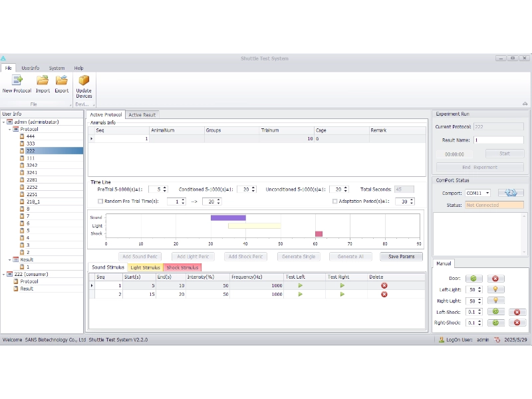Collapse the admin Protocol node

9,129
